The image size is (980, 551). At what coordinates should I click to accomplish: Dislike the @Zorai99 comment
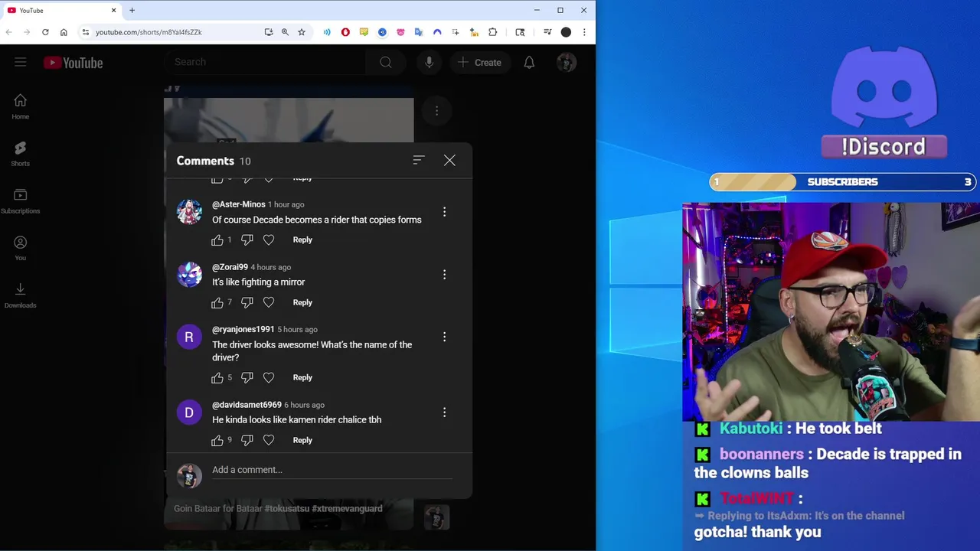coord(247,303)
